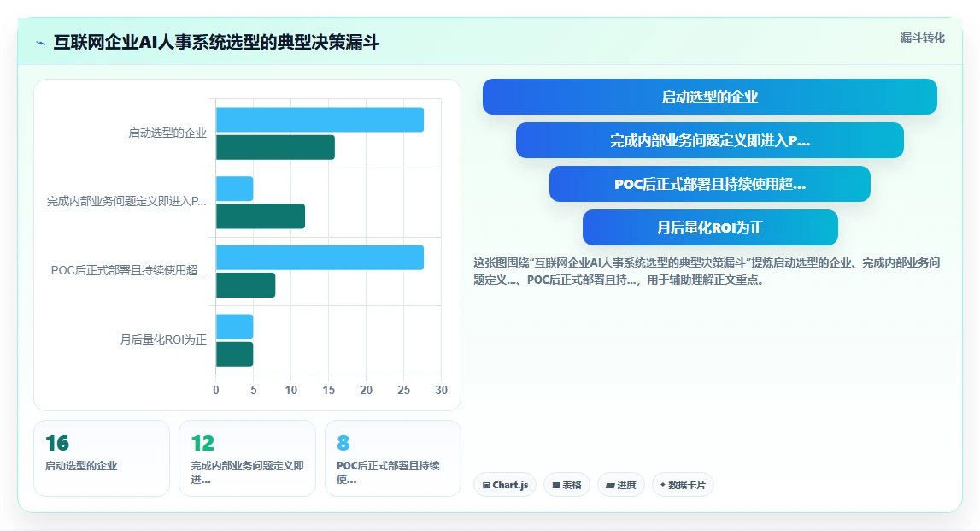Select the 月后量化ROI为正 funnel stage

(710, 227)
